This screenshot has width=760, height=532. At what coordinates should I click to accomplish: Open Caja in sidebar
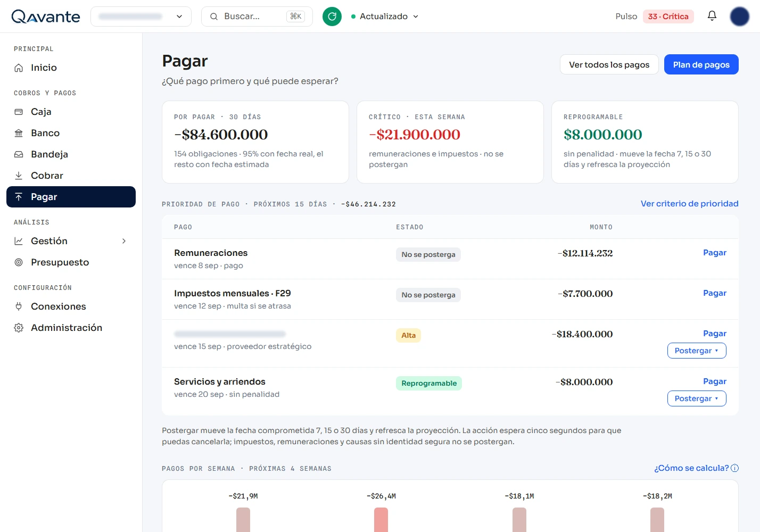71,112
